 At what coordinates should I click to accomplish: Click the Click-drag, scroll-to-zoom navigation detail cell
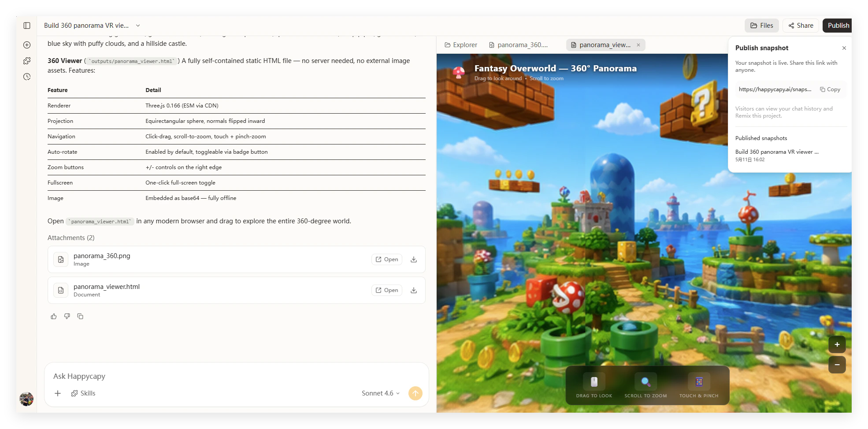tap(206, 137)
